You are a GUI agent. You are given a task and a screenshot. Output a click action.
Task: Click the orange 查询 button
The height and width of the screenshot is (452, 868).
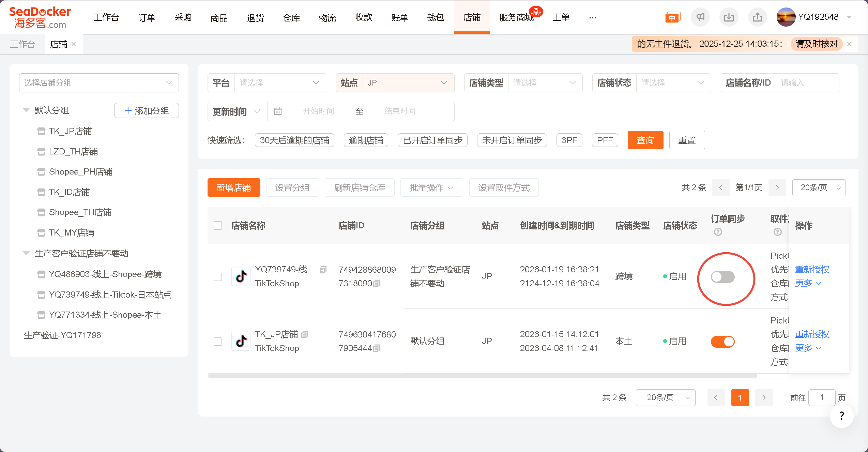click(x=645, y=140)
